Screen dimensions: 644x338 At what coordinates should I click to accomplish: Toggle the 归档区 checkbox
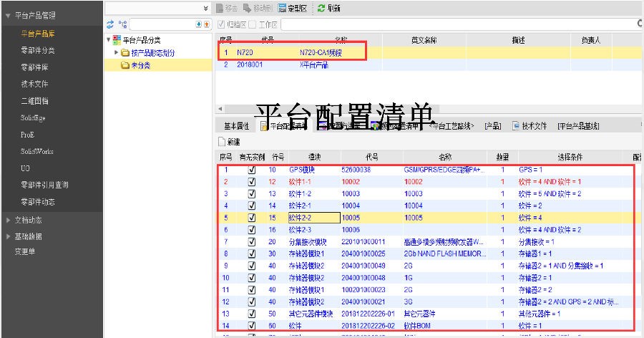(221, 24)
